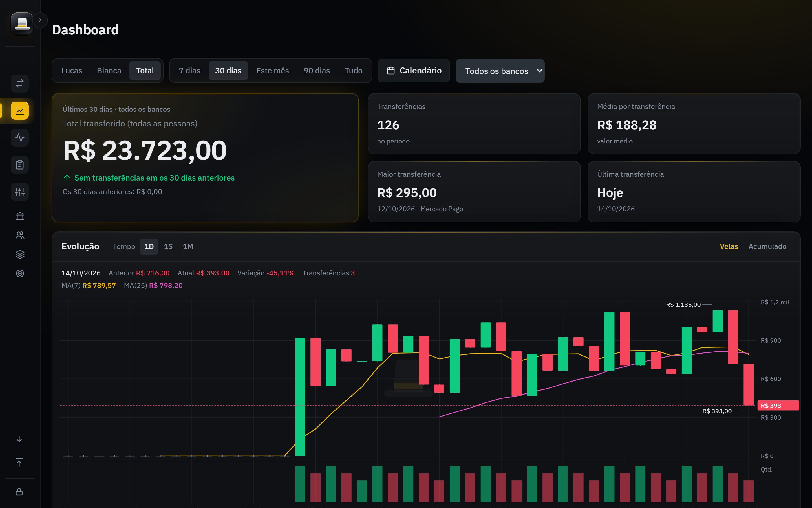The height and width of the screenshot is (508, 812).
Task: Click the Dashboard page title
Action: 85,30
